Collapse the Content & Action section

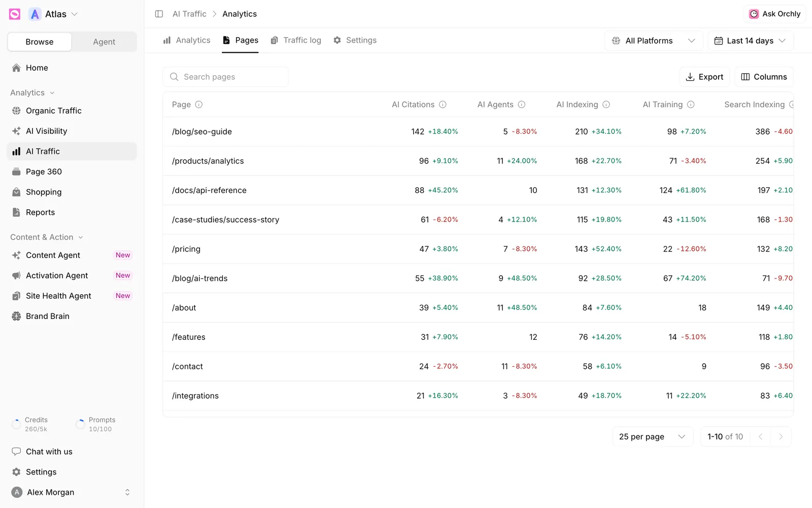[47, 237]
